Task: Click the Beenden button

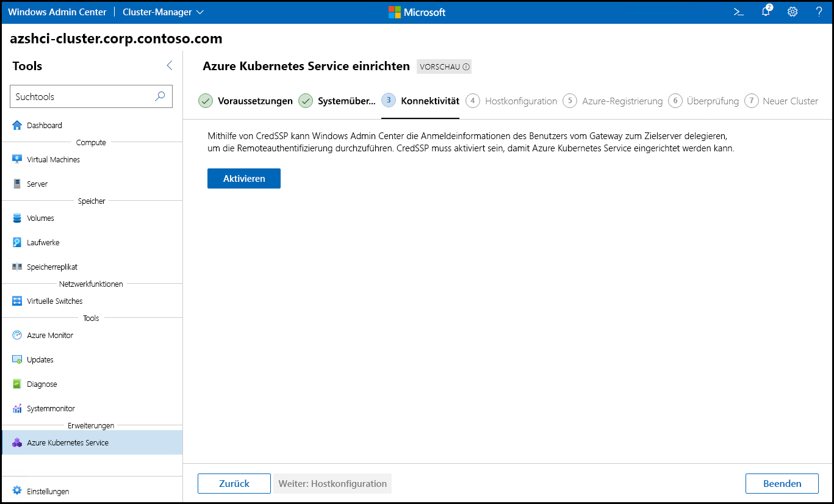Action: pos(782,483)
